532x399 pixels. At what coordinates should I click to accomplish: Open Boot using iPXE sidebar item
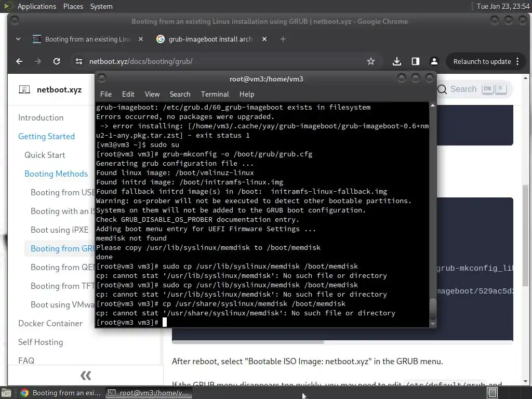60,230
